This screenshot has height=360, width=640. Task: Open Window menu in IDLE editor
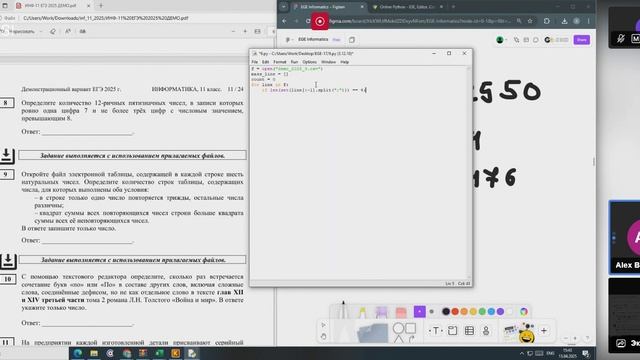pyautogui.click(x=328, y=62)
